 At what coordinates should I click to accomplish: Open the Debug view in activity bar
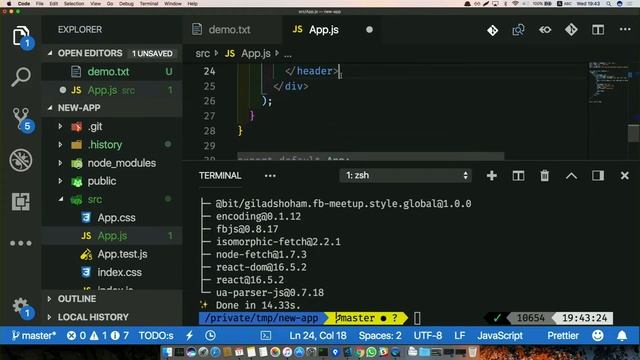tap(21, 160)
